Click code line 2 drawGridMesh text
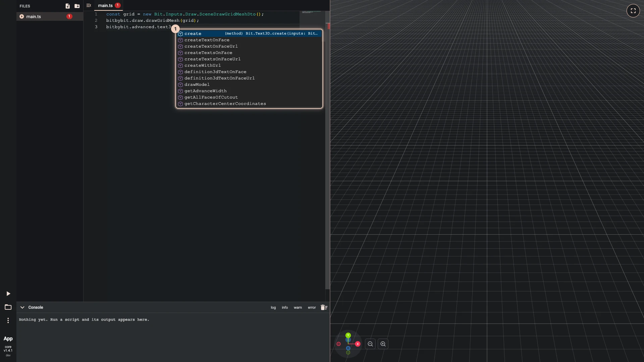This screenshot has height=362, width=644. click(162, 20)
